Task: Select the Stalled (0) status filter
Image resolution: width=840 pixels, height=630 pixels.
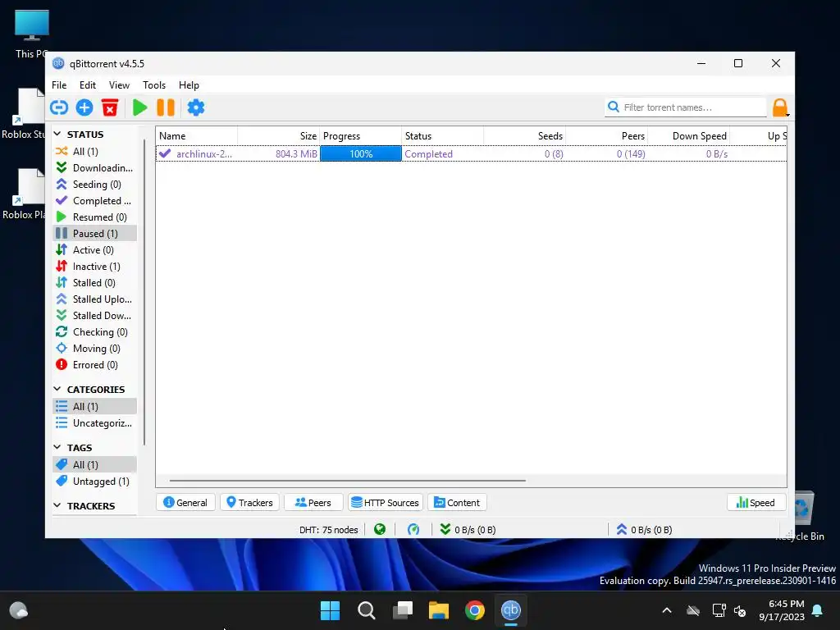Action: [94, 283]
